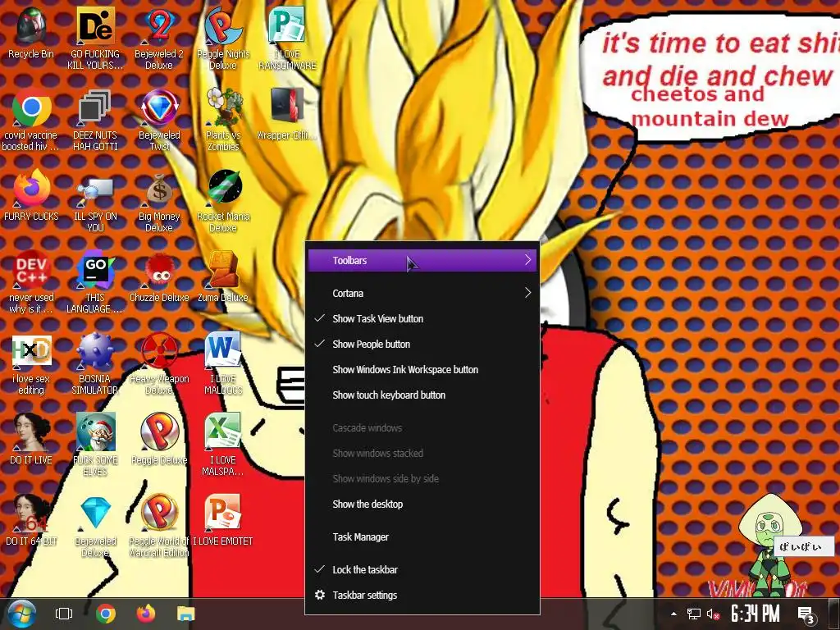Launch Chrome from the taskbar
Viewport: 840px width, 630px height.
pos(106,614)
